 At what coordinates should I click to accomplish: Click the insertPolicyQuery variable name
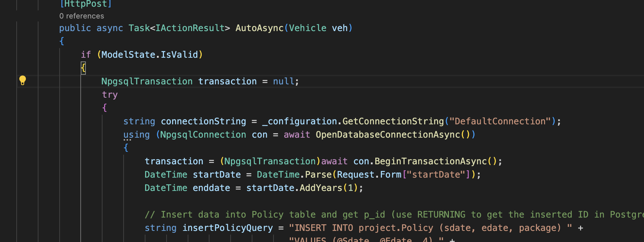click(x=227, y=228)
